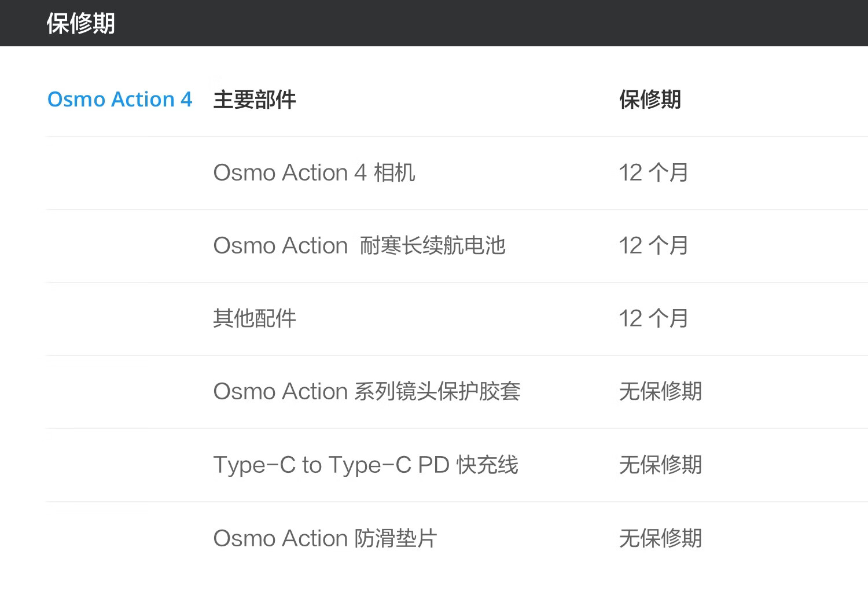Select the 耐寒长续航电池 row
Image resolution: width=868 pixels, height=610 pixels.
click(457, 246)
